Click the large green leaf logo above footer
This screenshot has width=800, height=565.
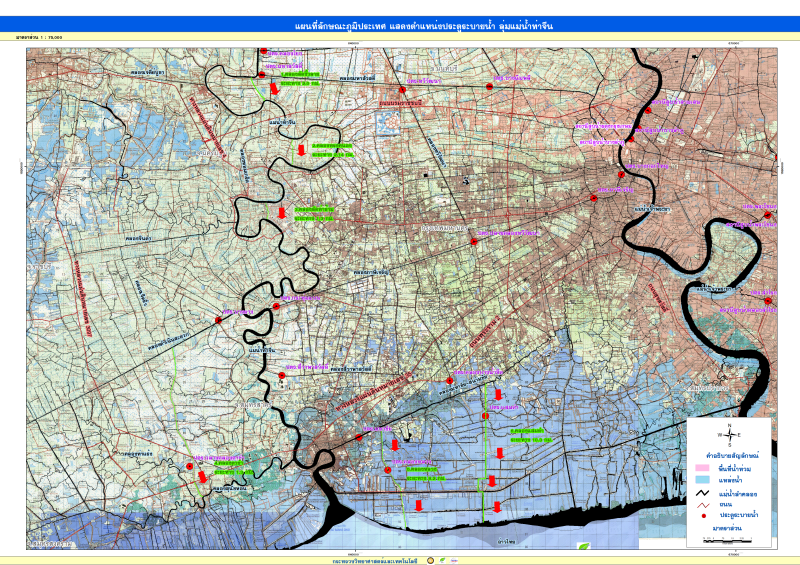click(583, 547)
